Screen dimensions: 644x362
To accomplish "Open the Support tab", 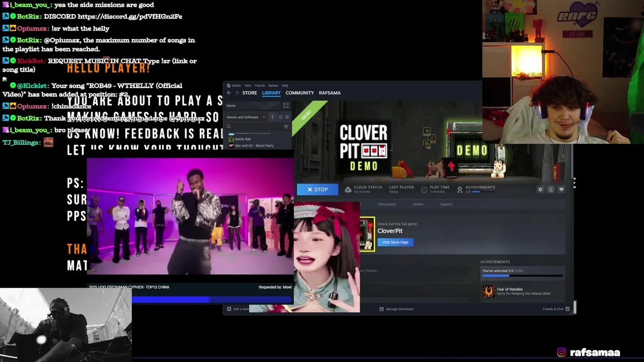I will click(x=446, y=204).
